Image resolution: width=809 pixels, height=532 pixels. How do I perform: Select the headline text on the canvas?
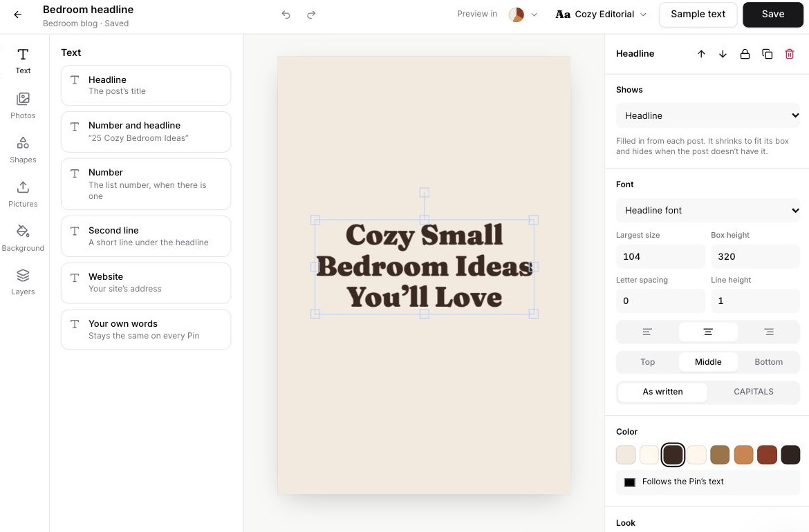point(424,267)
